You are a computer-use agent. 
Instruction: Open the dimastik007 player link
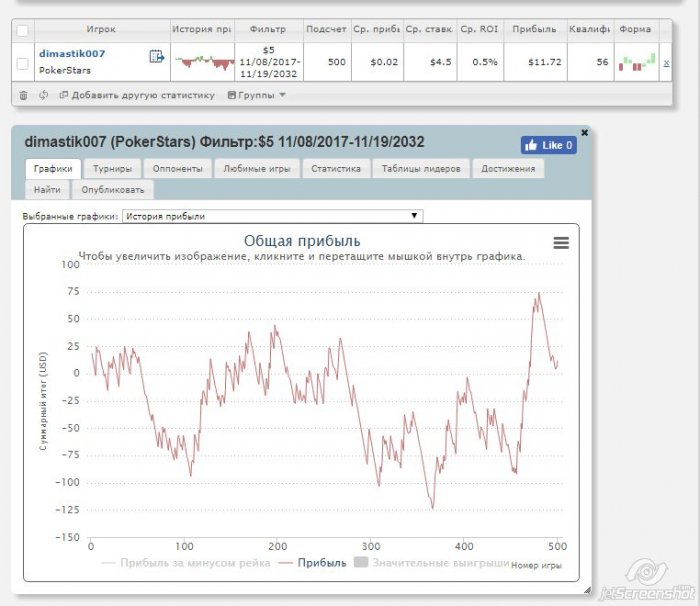[x=72, y=54]
